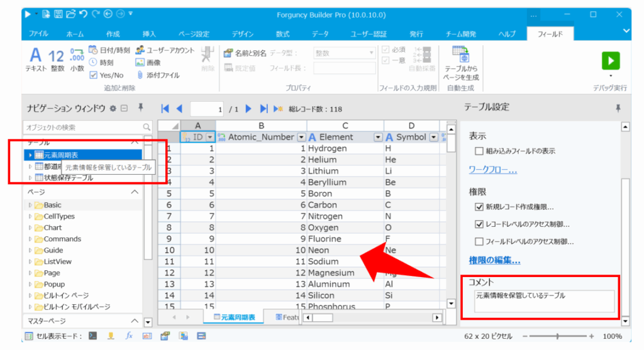Open the Element column filter dropdown
This screenshot has width=644, height=350.
tap(378, 137)
